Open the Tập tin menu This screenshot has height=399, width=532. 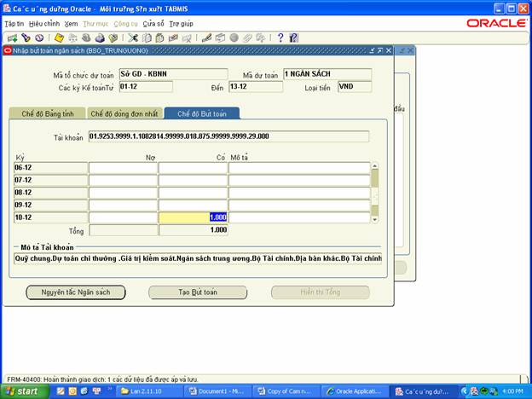pyautogui.click(x=14, y=24)
